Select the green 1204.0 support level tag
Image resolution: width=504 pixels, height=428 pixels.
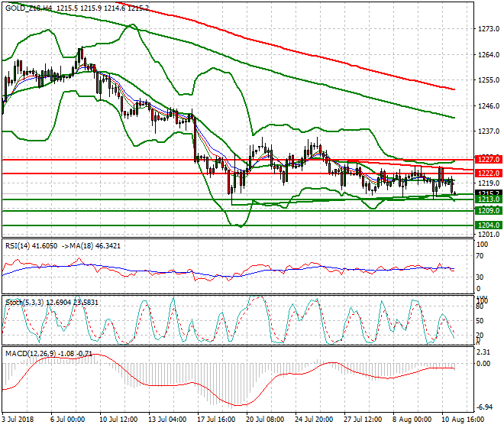tap(489, 225)
